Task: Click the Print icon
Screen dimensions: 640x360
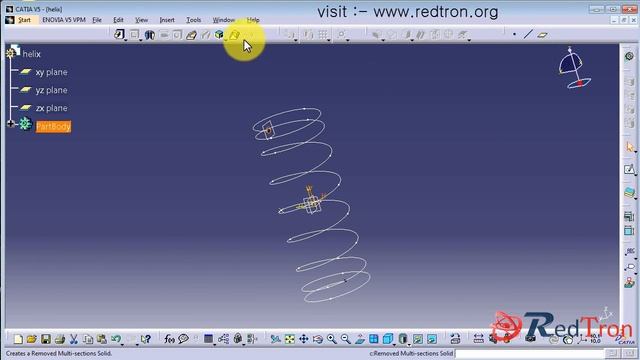Action: [x=60, y=339]
